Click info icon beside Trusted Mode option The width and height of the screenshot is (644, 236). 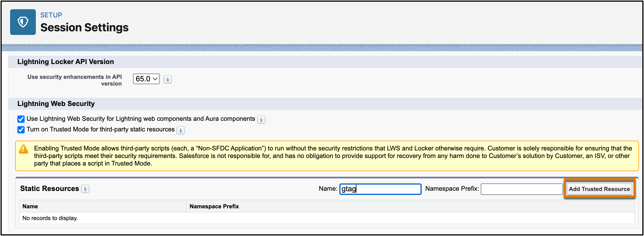coord(181,130)
